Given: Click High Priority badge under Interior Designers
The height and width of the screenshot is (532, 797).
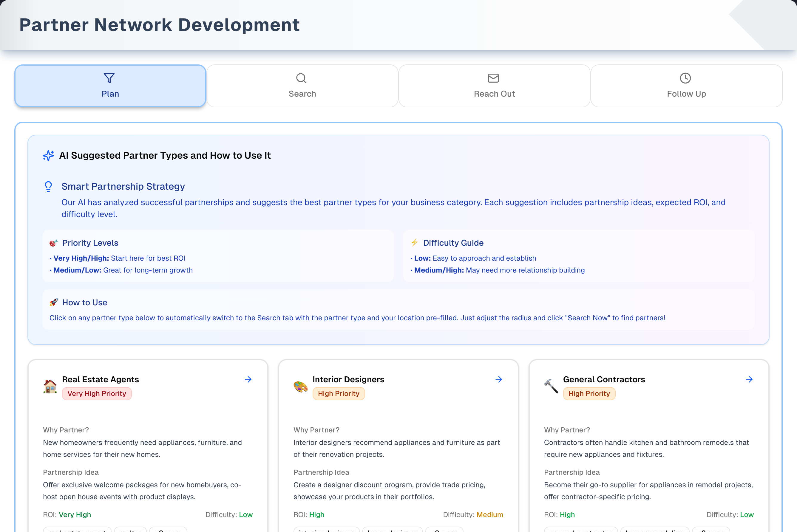Looking at the screenshot, I should [x=339, y=394].
